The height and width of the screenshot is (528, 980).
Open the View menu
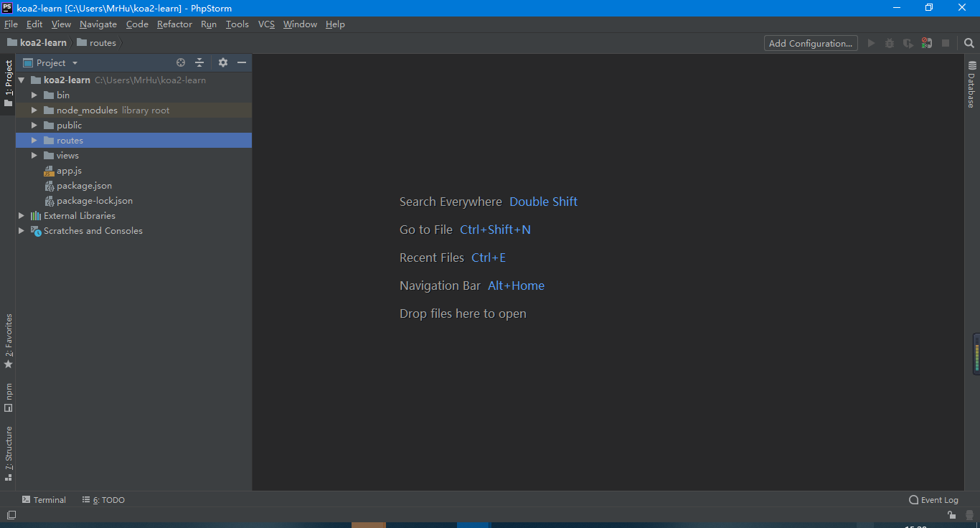(x=61, y=24)
